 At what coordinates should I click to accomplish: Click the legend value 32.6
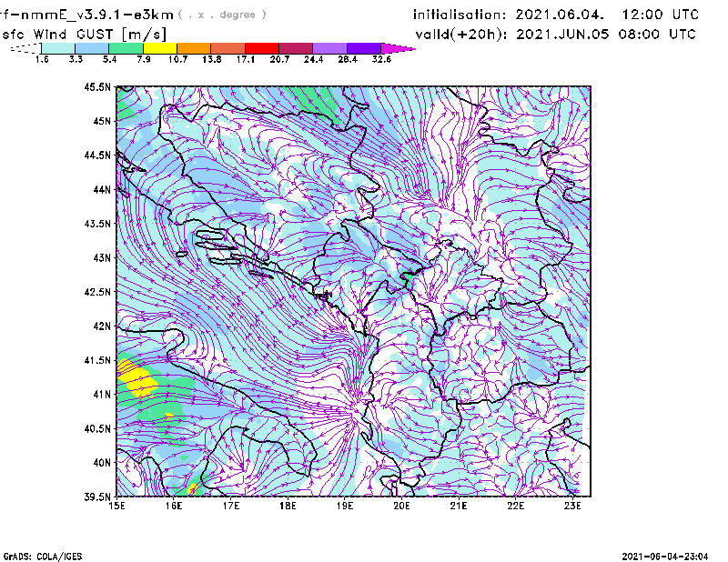coord(381,59)
